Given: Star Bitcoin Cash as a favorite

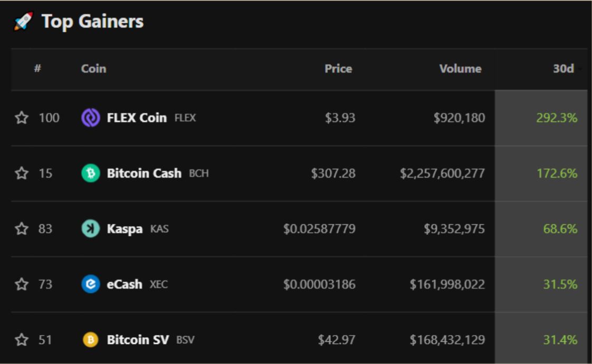Looking at the screenshot, I should (x=22, y=174).
